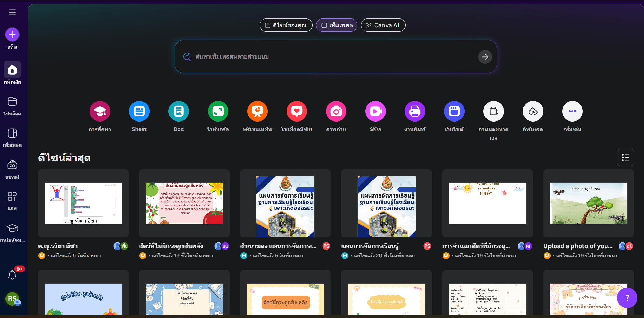Image resolution: width=644 pixels, height=318 pixels.
Task: Select the Video icon
Action: [x=376, y=111]
